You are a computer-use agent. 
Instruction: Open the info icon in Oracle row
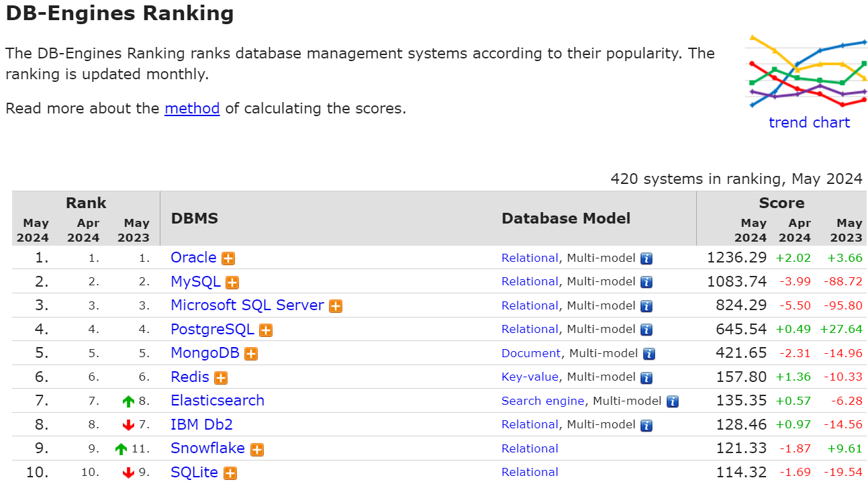click(x=646, y=258)
